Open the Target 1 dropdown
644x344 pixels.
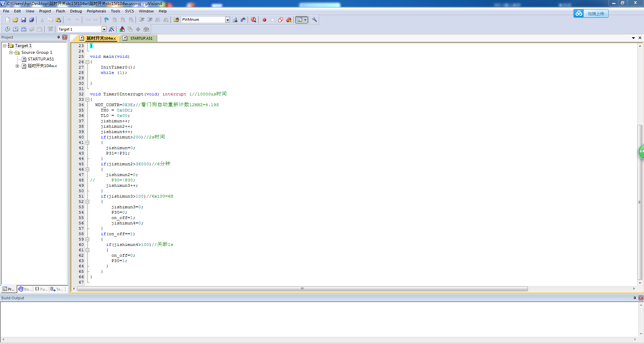(104, 29)
